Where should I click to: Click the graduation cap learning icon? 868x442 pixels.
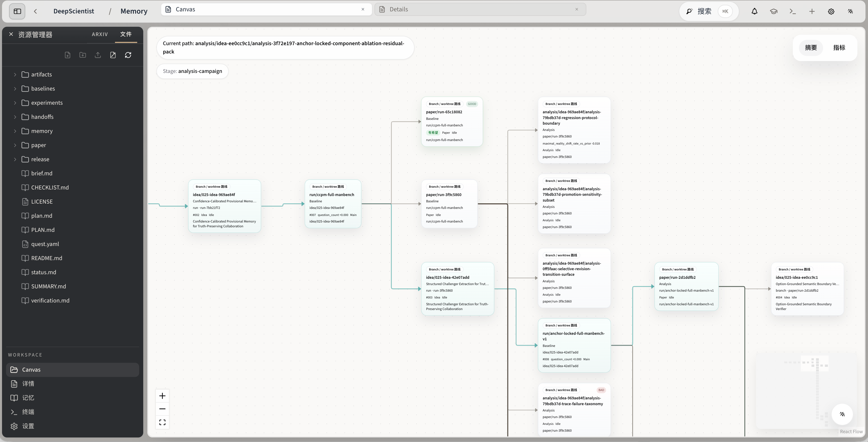click(x=773, y=11)
